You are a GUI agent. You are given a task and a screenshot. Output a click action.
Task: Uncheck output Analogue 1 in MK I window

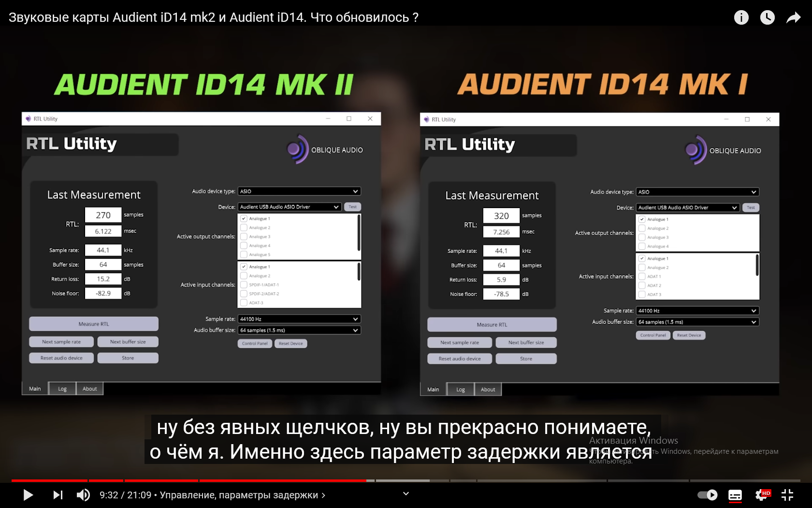pos(642,219)
